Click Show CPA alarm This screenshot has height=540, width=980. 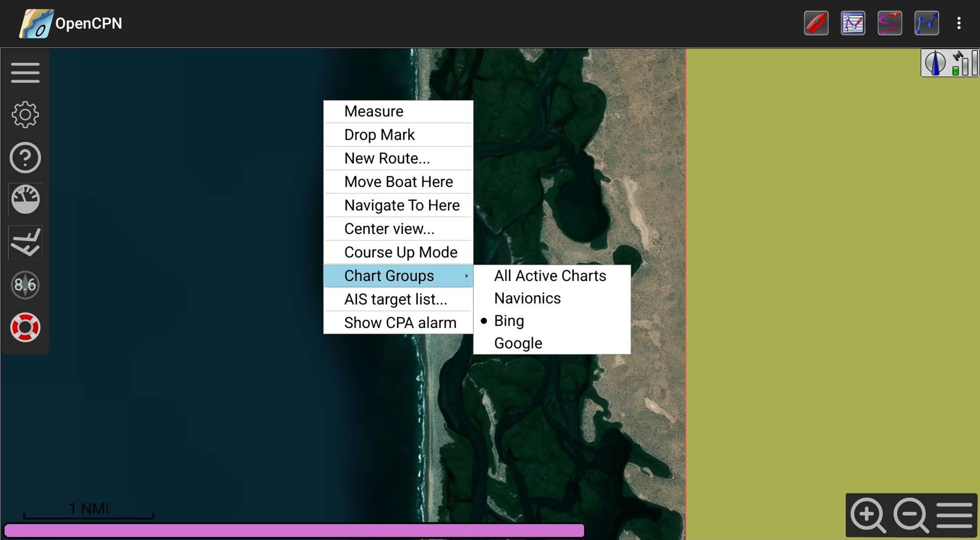pos(400,322)
